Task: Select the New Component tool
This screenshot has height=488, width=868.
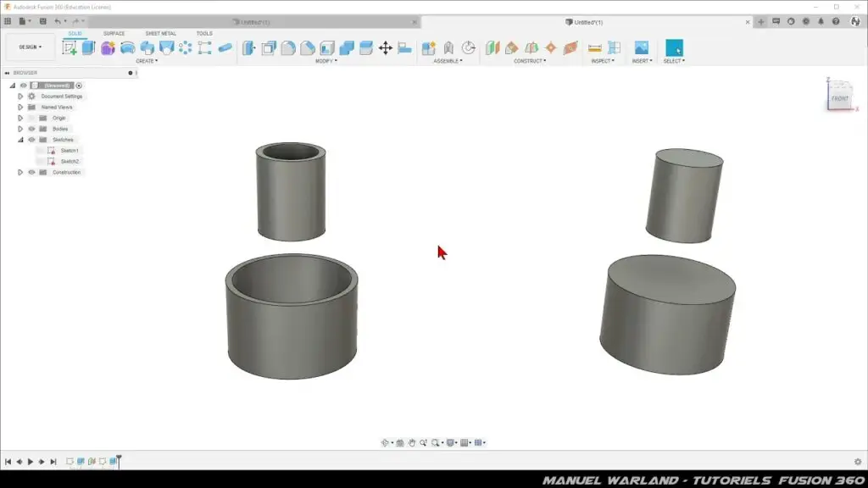Action: tap(428, 47)
